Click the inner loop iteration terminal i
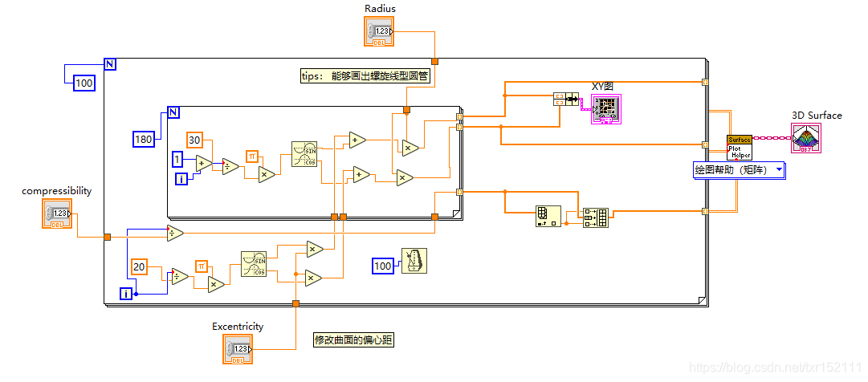 click(x=182, y=178)
